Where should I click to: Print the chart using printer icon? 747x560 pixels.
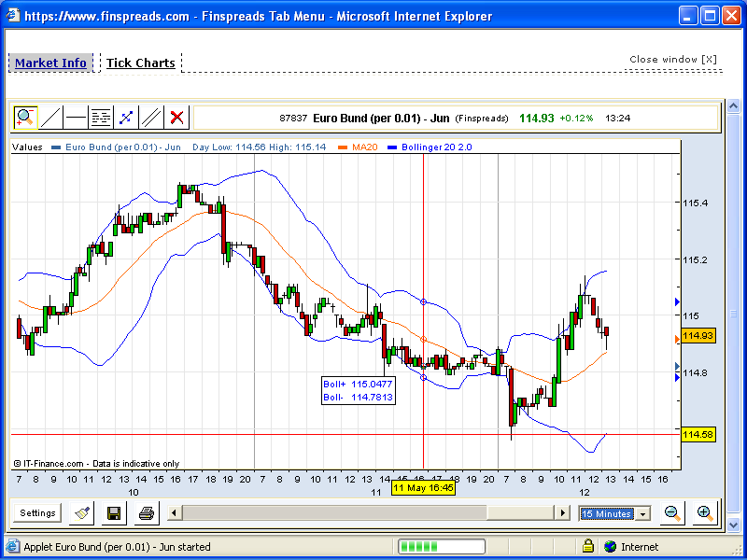point(146,512)
